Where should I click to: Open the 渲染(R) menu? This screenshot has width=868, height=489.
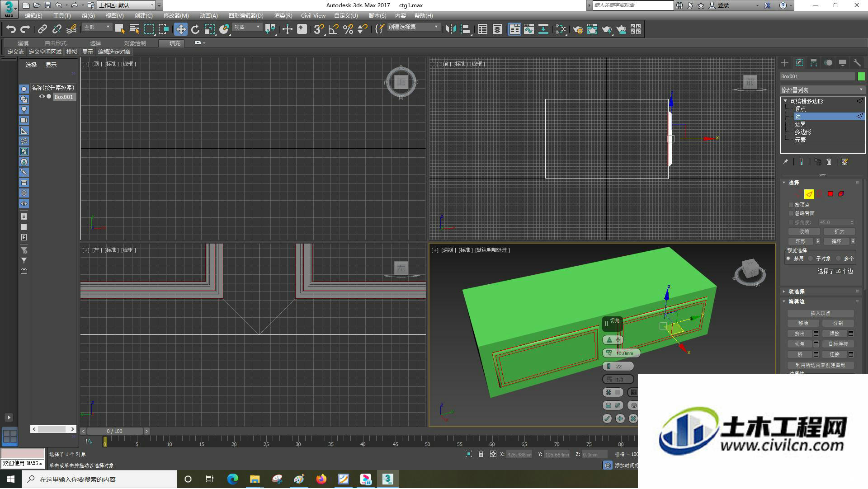(x=283, y=16)
